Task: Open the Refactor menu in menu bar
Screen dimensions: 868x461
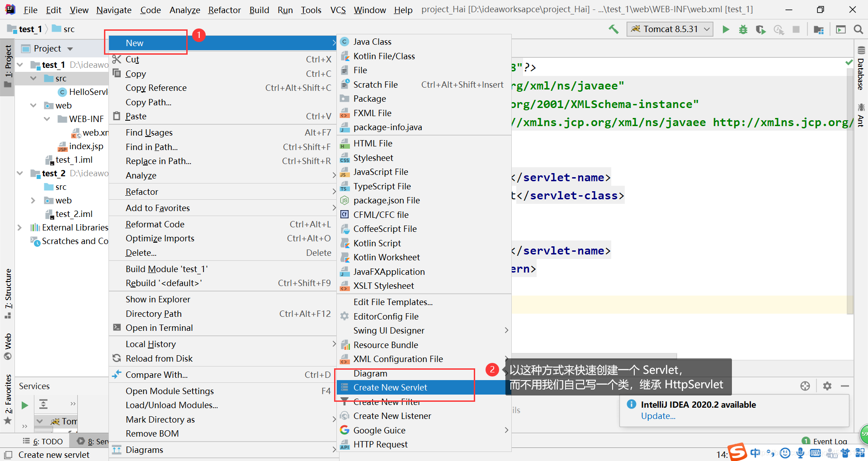Action: coord(224,10)
